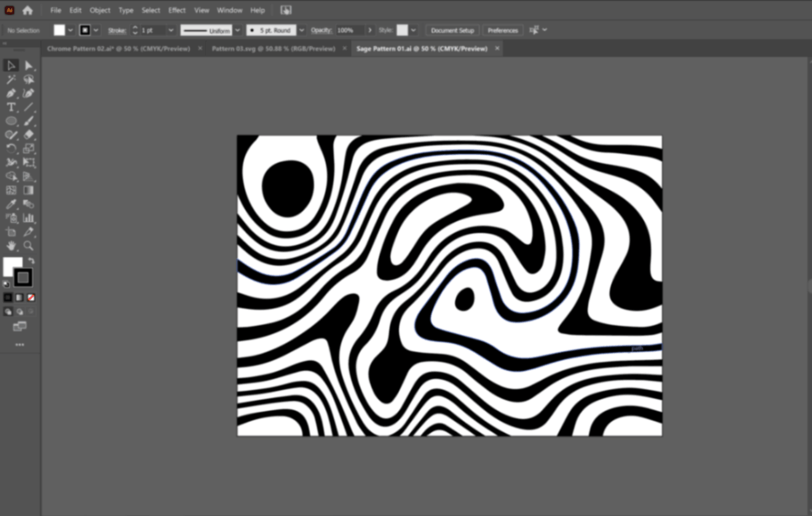Switch to Pattern 03.svg tab

[x=274, y=49]
